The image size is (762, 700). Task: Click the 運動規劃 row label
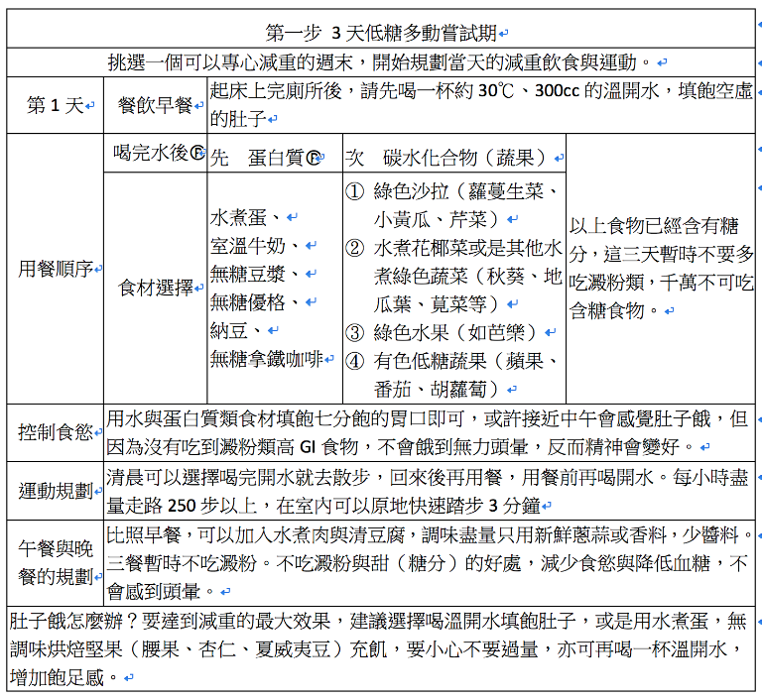(56, 491)
